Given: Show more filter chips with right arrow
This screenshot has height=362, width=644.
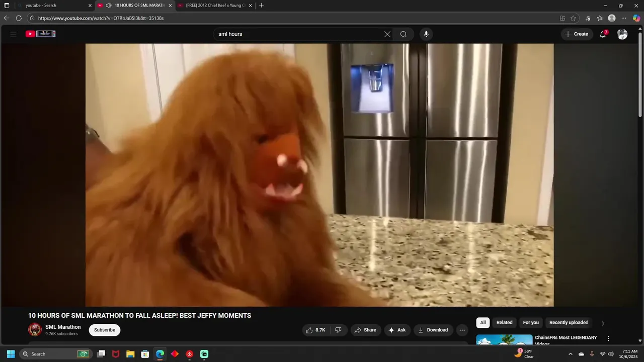Looking at the screenshot, I should [603, 323].
